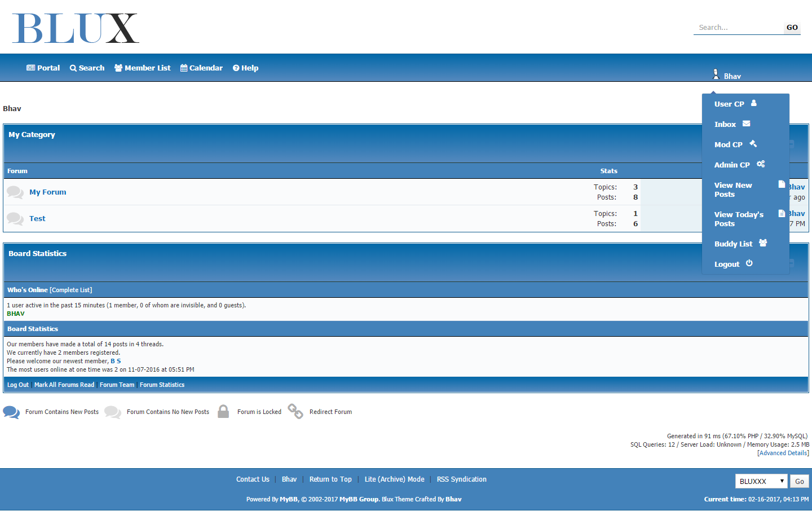Click the Help question mark icon

pos(236,68)
